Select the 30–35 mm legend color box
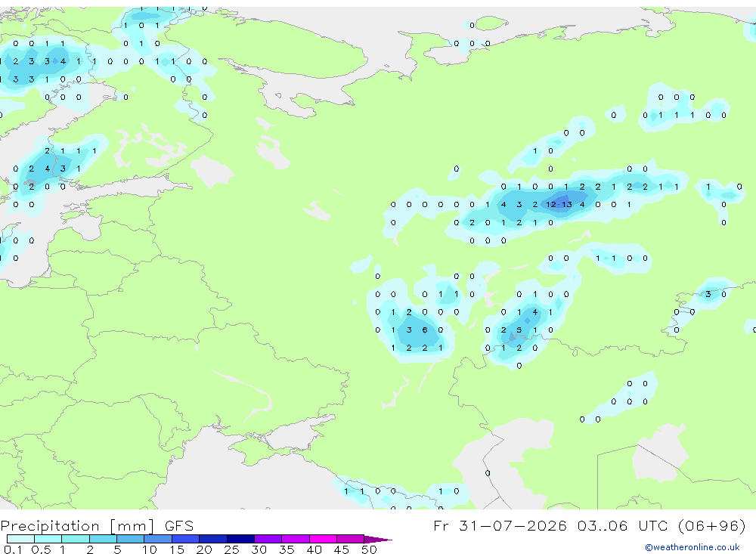The width and height of the screenshot is (756, 554). point(268,539)
